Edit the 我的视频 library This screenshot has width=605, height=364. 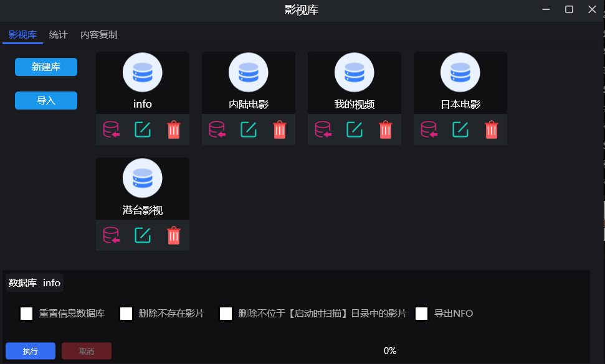(x=354, y=129)
